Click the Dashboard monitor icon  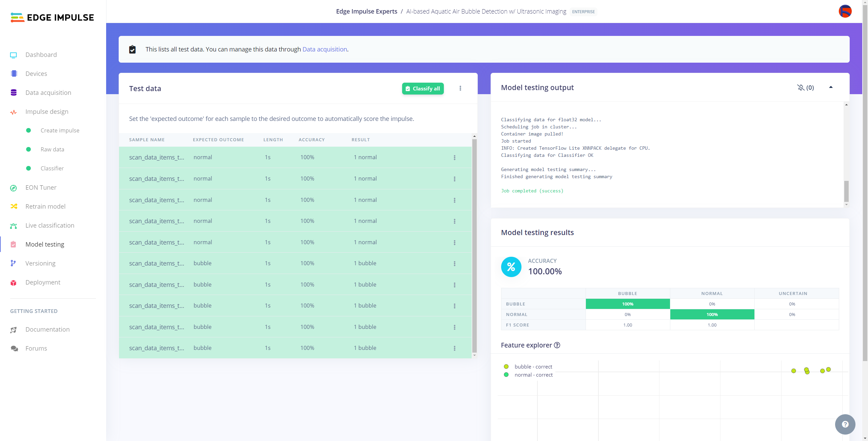pos(14,55)
